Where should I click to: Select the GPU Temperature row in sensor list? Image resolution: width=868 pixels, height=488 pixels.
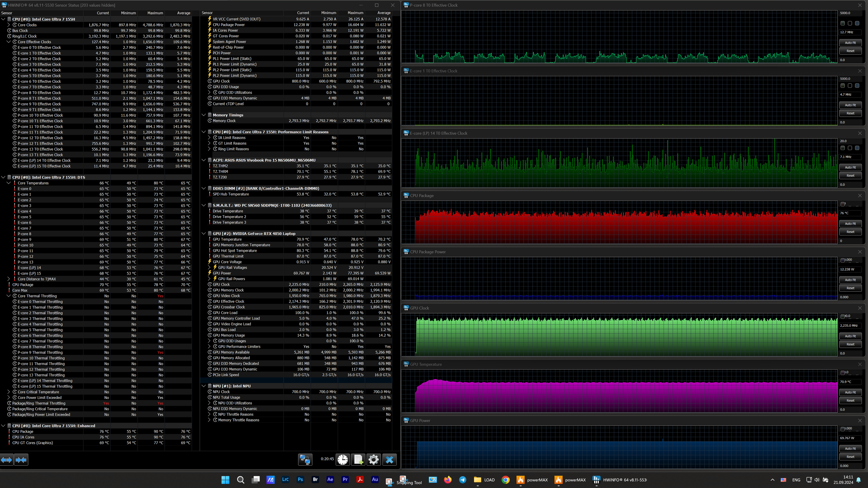pyautogui.click(x=227, y=239)
